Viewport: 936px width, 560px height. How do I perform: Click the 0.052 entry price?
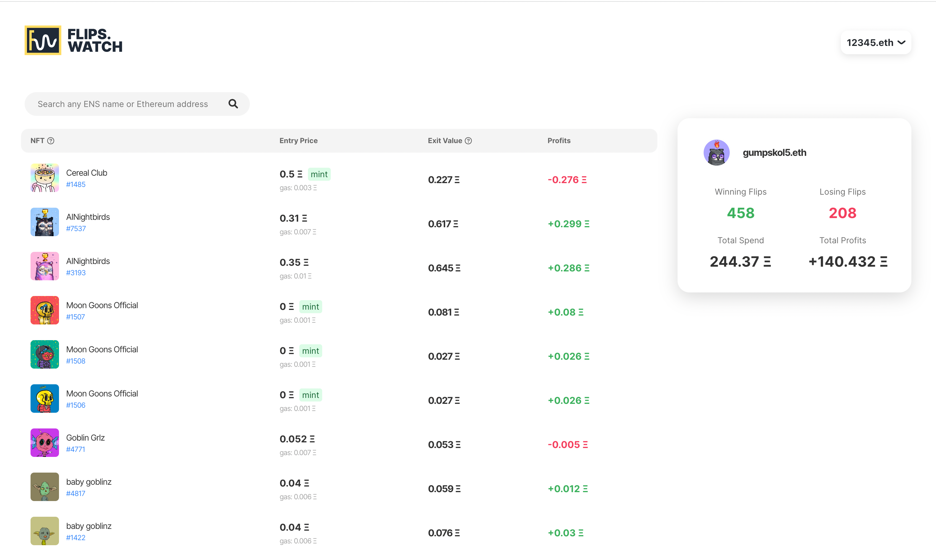tap(297, 439)
